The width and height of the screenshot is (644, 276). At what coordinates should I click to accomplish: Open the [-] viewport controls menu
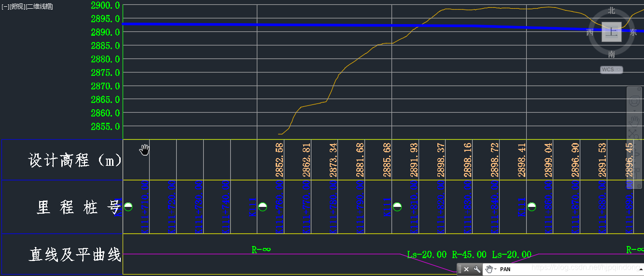[x=5, y=7]
